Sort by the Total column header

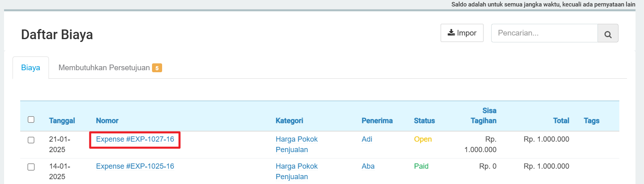[561, 121]
